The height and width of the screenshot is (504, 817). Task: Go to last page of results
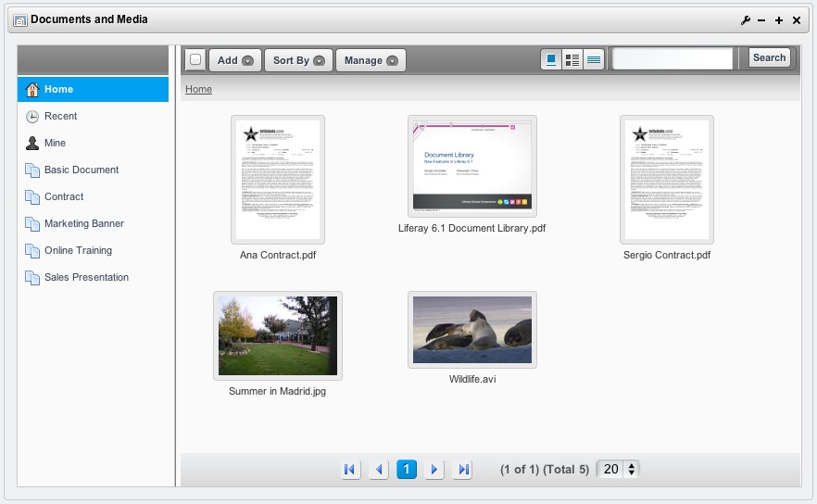tap(463, 470)
